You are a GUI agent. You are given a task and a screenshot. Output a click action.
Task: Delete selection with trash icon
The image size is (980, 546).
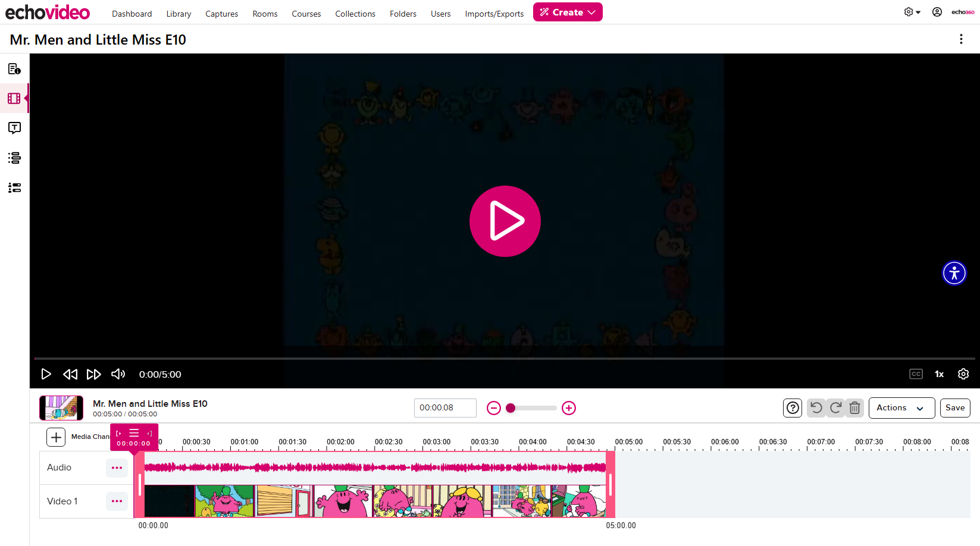click(x=854, y=408)
